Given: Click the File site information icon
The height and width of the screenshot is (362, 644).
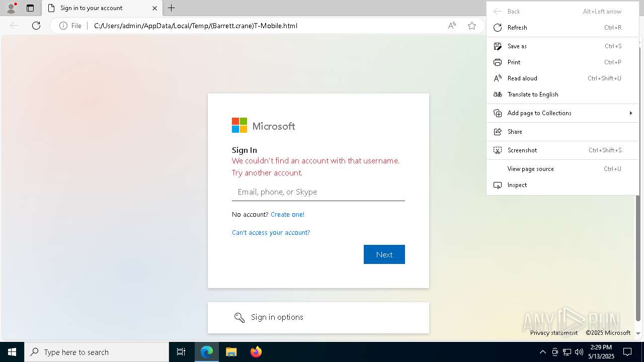Looking at the screenshot, I should tap(70, 26).
